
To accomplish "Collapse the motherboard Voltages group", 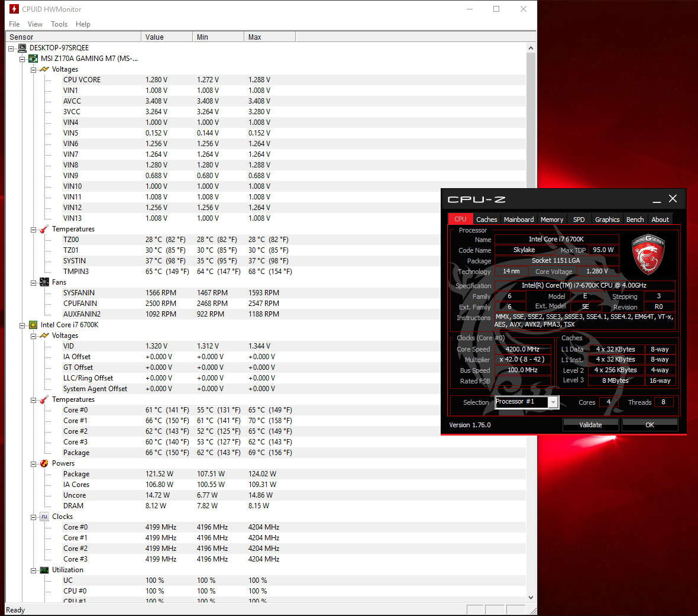I will point(33,69).
